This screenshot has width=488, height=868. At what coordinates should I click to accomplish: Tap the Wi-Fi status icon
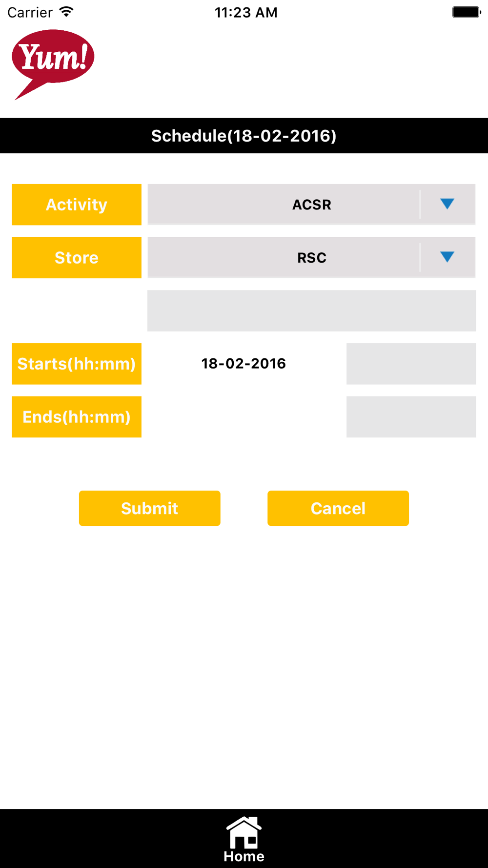[x=66, y=12]
